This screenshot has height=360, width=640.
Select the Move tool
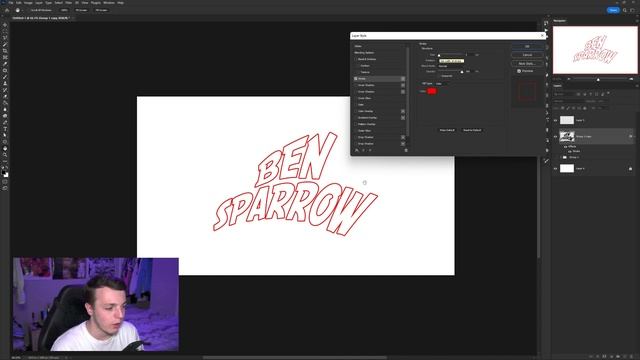[5, 25]
